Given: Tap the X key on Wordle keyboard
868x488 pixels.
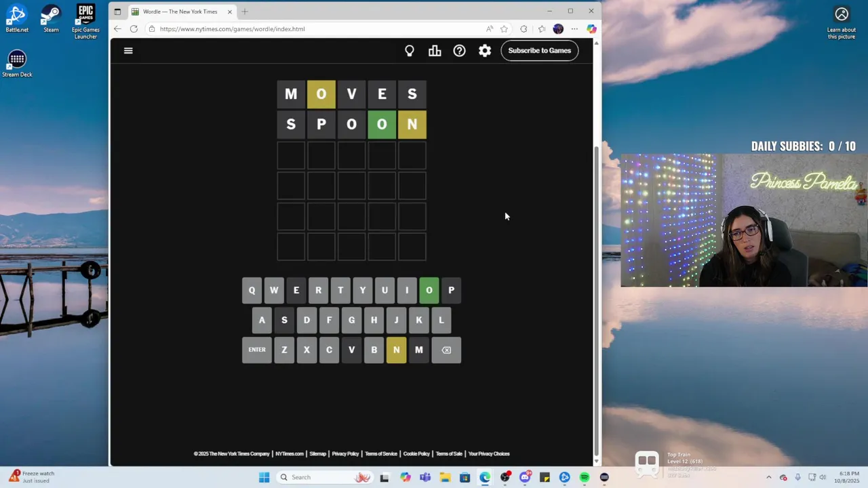Looking at the screenshot, I should click(307, 350).
